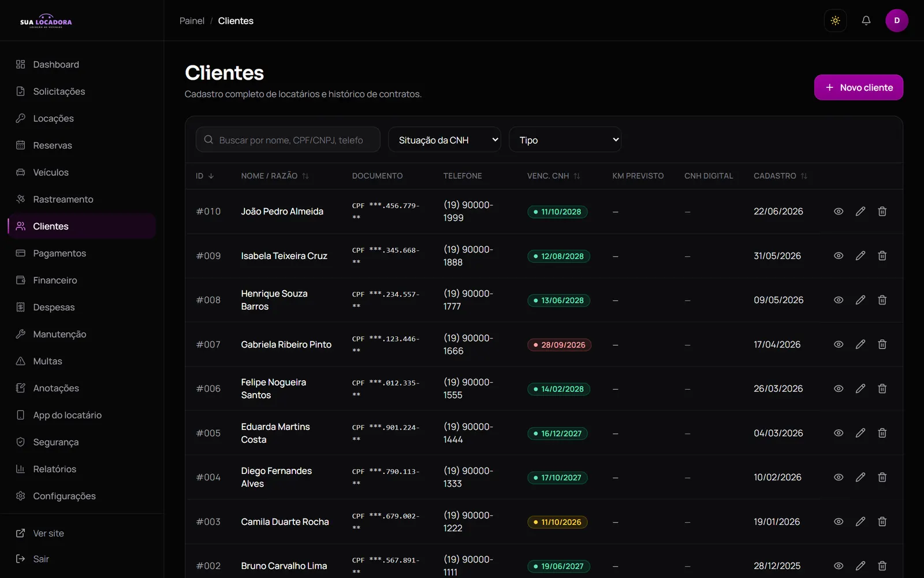Delete Bruno Carvalho Lima trash icon
Viewport: 924px width, 578px height.
coord(882,566)
